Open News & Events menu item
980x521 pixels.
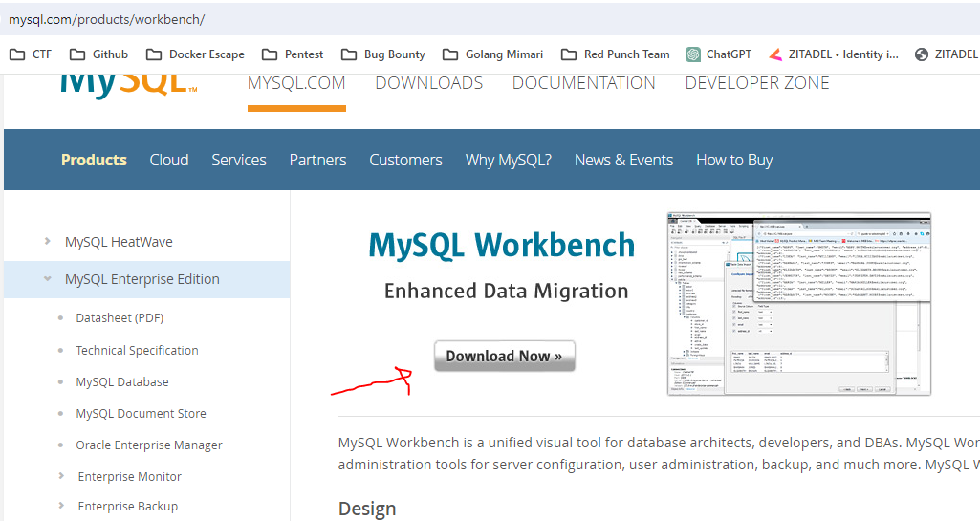[x=623, y=160]
